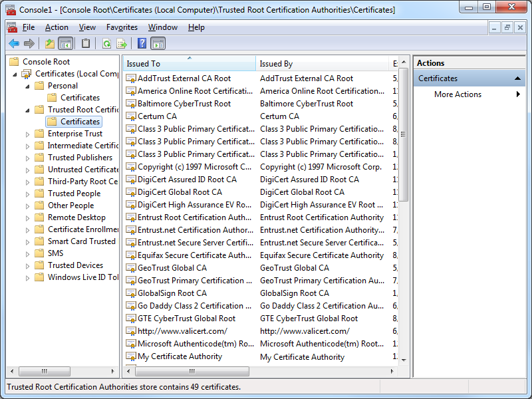Select the DigiCert Global Root CA certificate icon
Viewport: 532px width, 399px height.
[x=131, y=192]
